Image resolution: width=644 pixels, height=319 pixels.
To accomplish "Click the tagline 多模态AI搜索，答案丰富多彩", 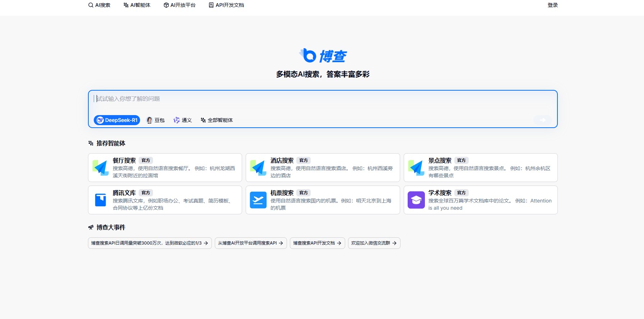I will click(x=323, y=74).
